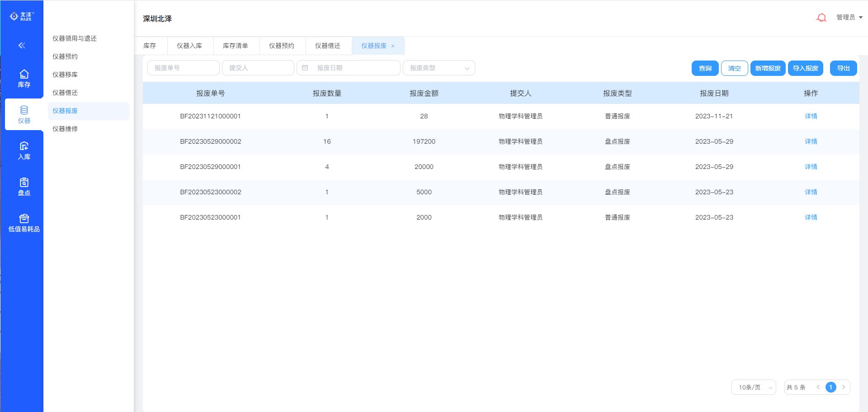
Task: Go to next page with pagination arrow
Action: pyautogui.click(x=844, y=387)
